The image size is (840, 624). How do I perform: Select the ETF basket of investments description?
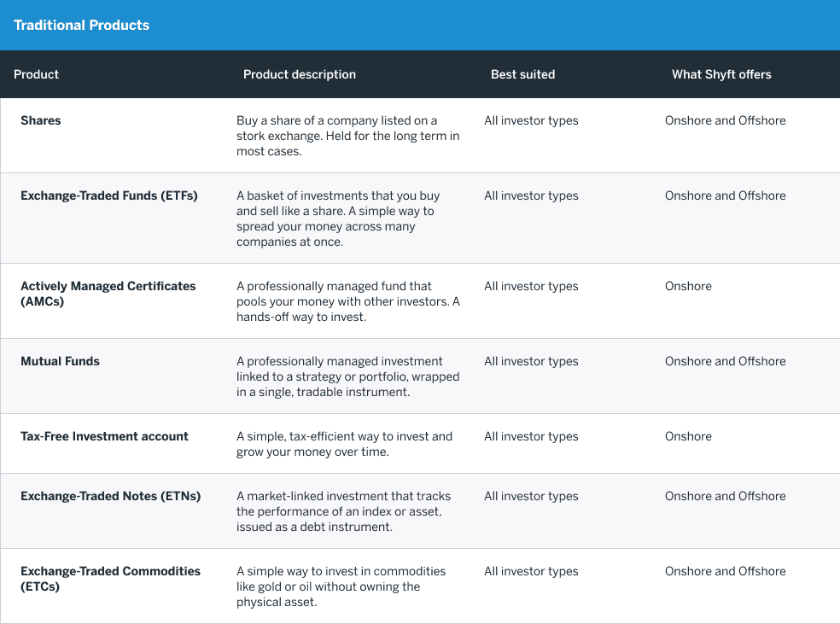coord(338,219)
